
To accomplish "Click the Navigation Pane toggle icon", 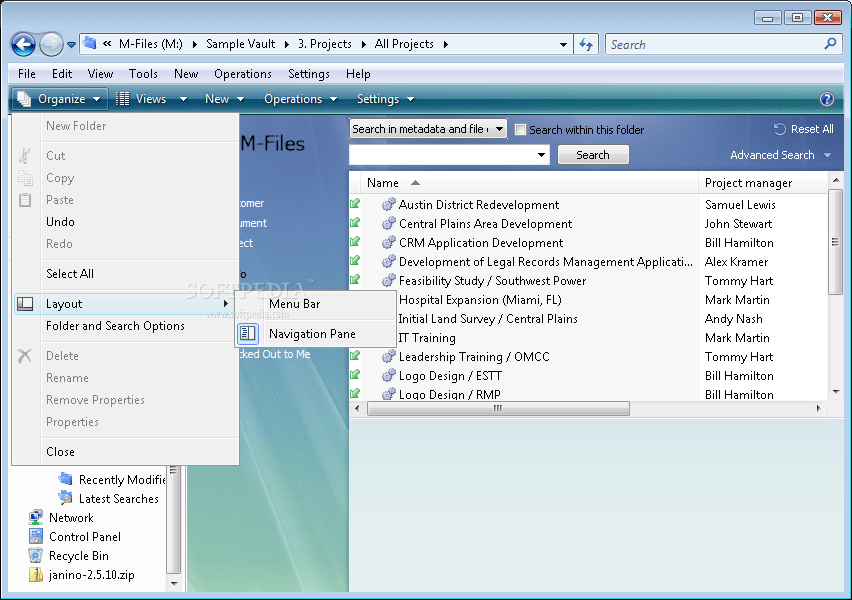I will pos(248,333).
